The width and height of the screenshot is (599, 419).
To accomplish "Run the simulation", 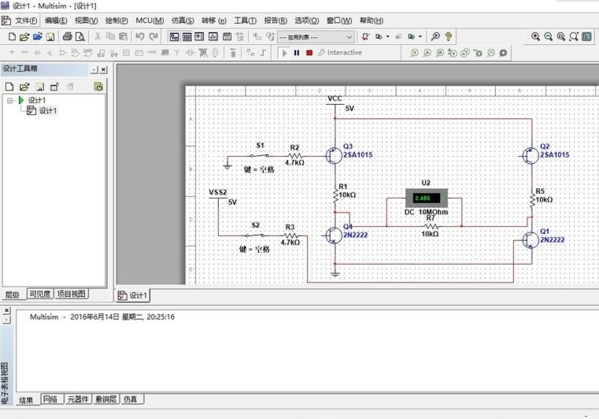I will tap(284, 53).
